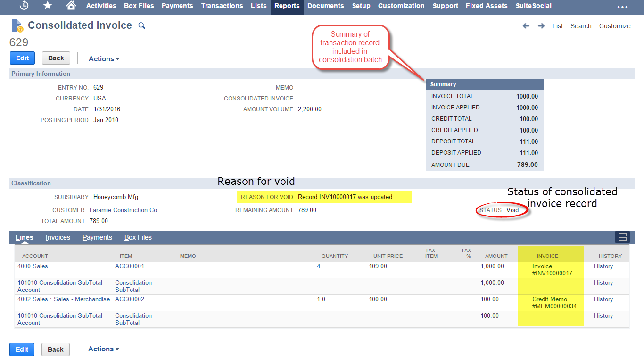This screenshot has width=644, height=357.
Task: Select the Amount Volume 2,200.00 value
Action: (x=310, y=109)
